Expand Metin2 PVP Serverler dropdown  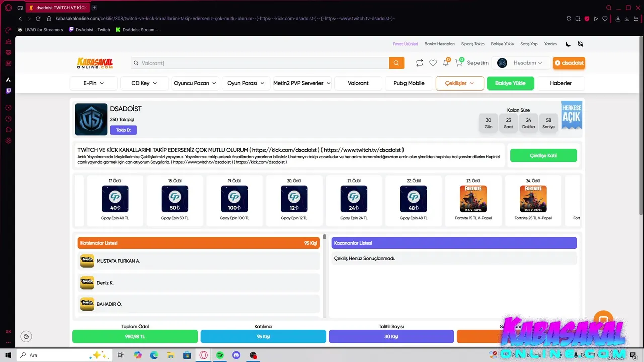coord(302,83)
